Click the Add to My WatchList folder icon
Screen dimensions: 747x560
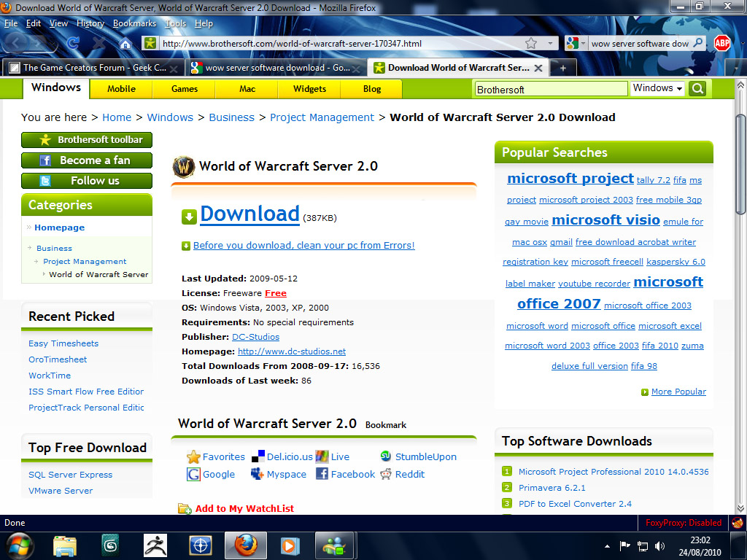[185, 508]
